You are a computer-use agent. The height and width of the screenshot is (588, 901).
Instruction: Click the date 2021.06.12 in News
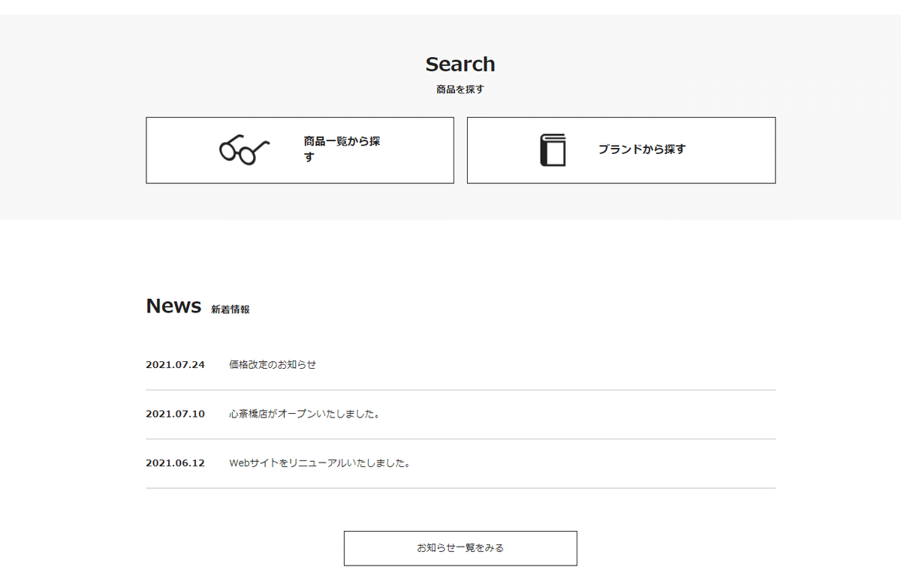[x=175, y=463]
